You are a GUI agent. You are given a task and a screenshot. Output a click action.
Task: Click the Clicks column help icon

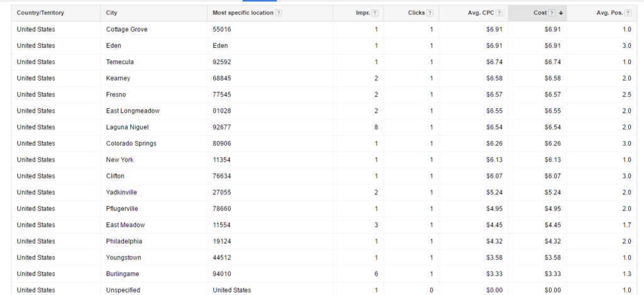(x=430, y=13)
